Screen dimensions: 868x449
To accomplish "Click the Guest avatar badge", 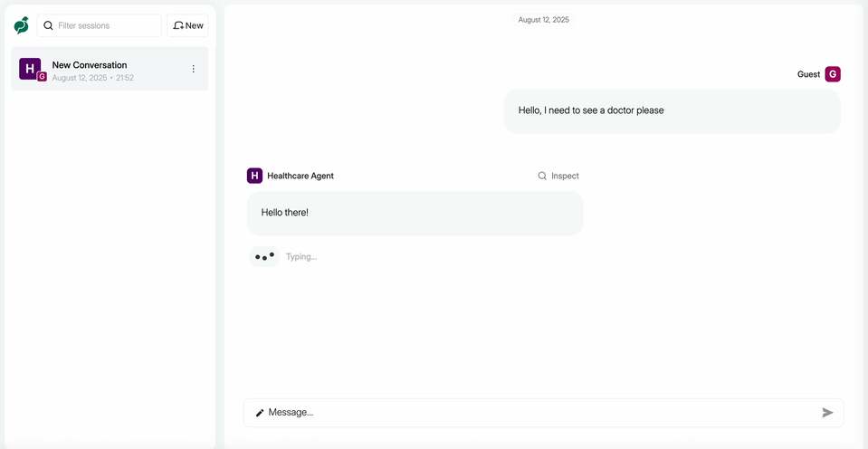I will [833, 74].
